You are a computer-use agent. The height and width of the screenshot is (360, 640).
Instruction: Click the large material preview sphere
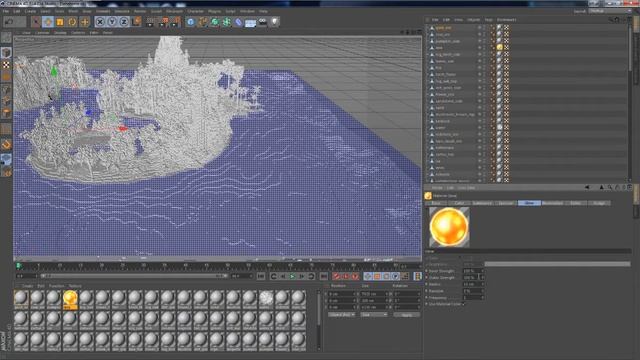pos(449,227)
